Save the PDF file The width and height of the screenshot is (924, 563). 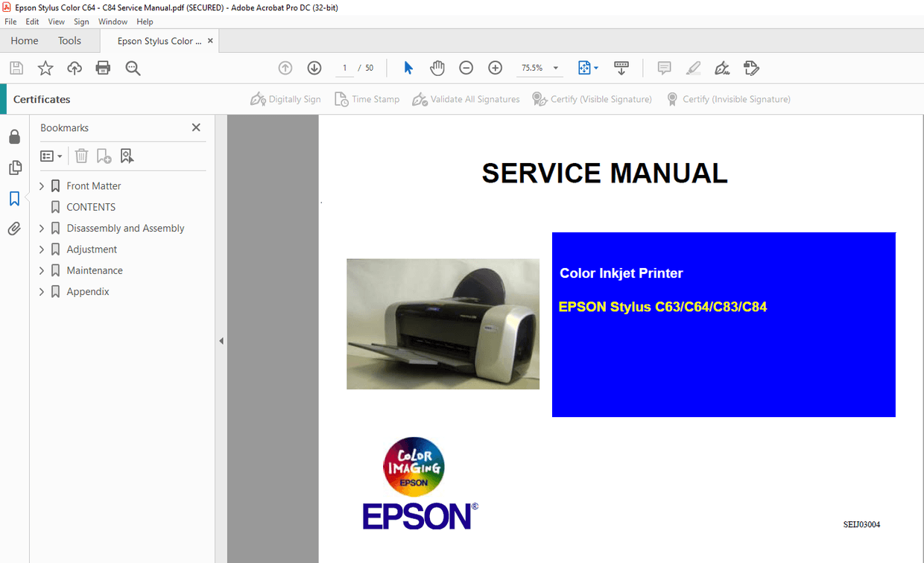pos(16,67)
